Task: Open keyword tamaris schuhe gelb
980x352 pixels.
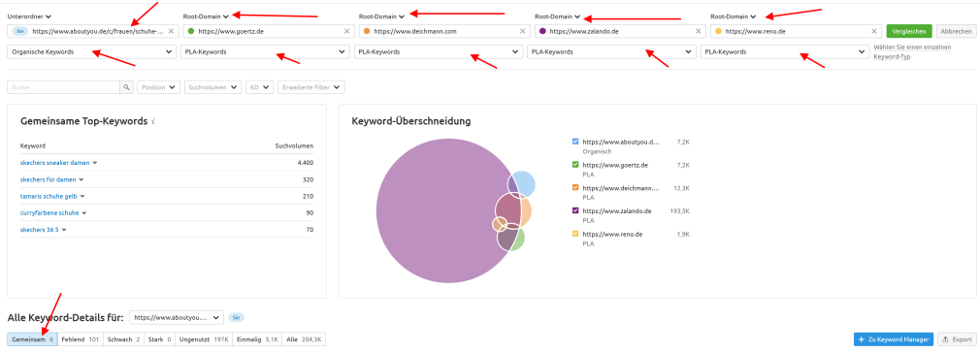Action: [49, 196]
